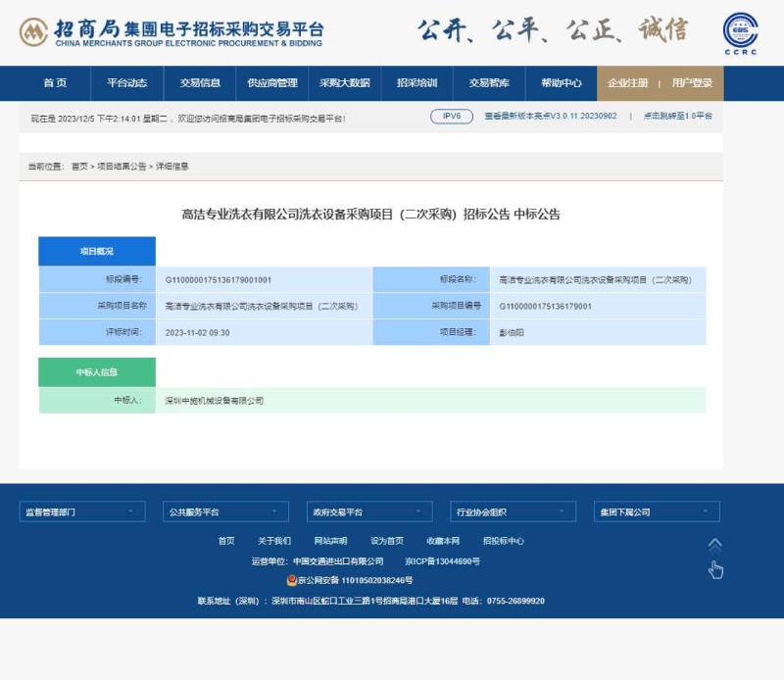Click the section number G1100000175136179001001

point(219,280)
